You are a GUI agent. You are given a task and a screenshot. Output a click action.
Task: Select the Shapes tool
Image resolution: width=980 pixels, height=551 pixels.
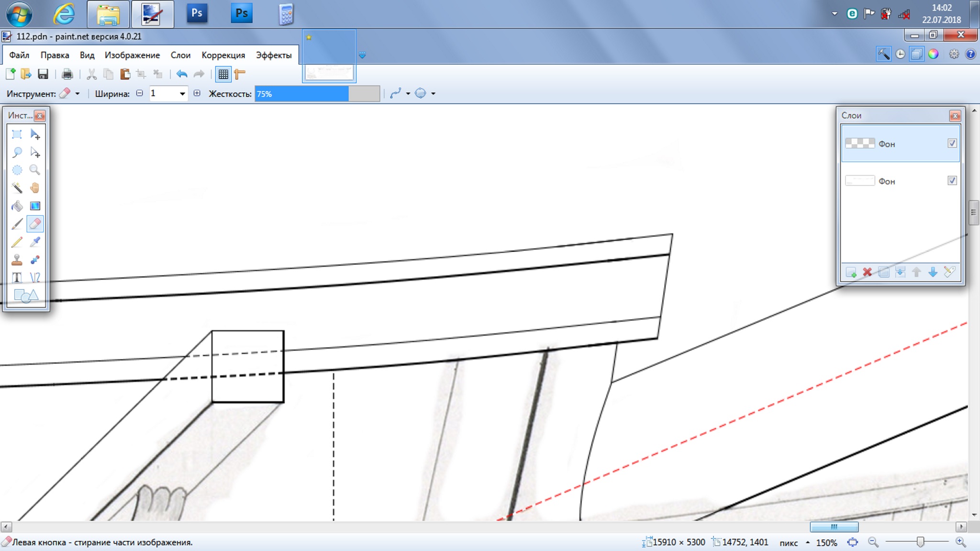point(26,296)
